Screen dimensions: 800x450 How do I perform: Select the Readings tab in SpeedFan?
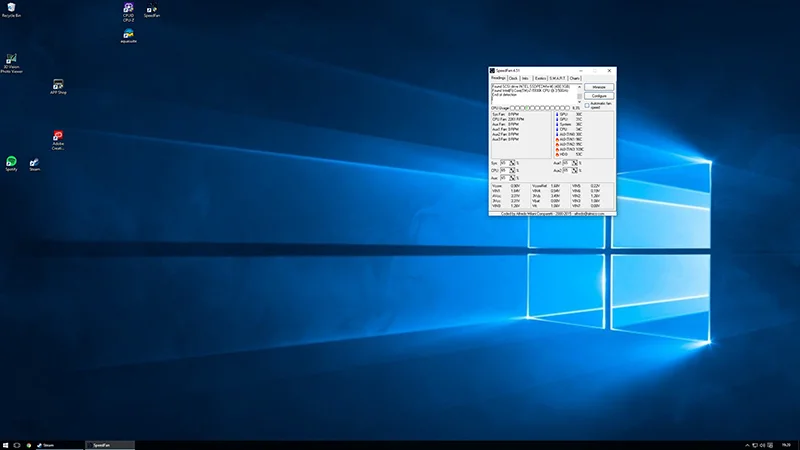coord(498,78)
